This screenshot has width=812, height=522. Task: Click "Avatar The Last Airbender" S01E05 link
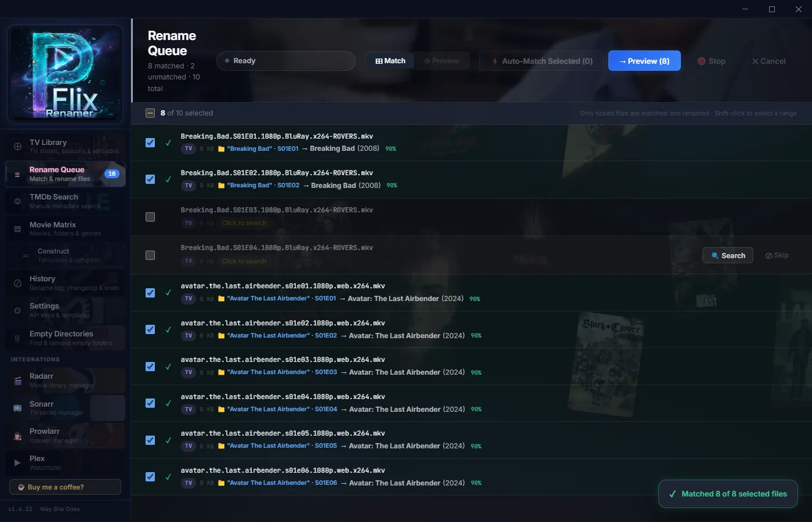pyautogui.click(x=282, y=446)
